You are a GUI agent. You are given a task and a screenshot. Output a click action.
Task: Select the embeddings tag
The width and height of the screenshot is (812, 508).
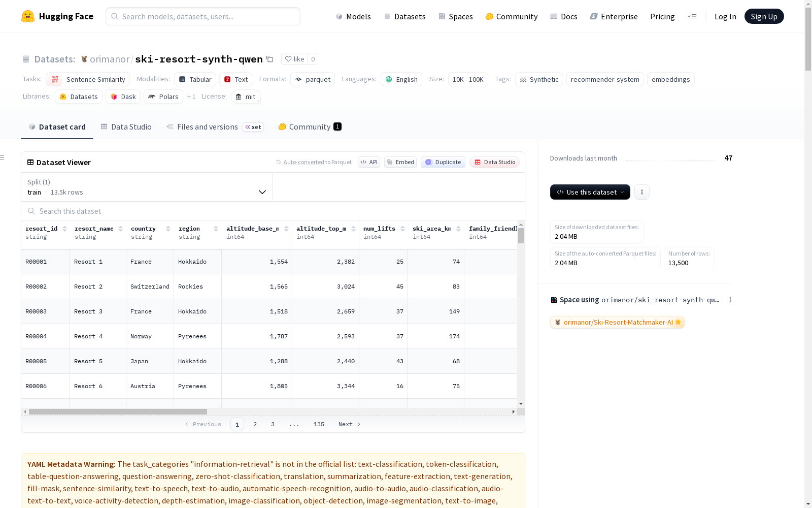tap(671, 79)
